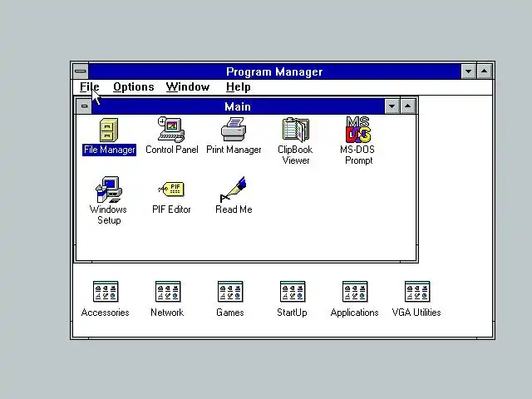The width and height of the screenshot is (532, 399).
Task: Open Program Manager's control-menu box
Action: pos(81,71)
